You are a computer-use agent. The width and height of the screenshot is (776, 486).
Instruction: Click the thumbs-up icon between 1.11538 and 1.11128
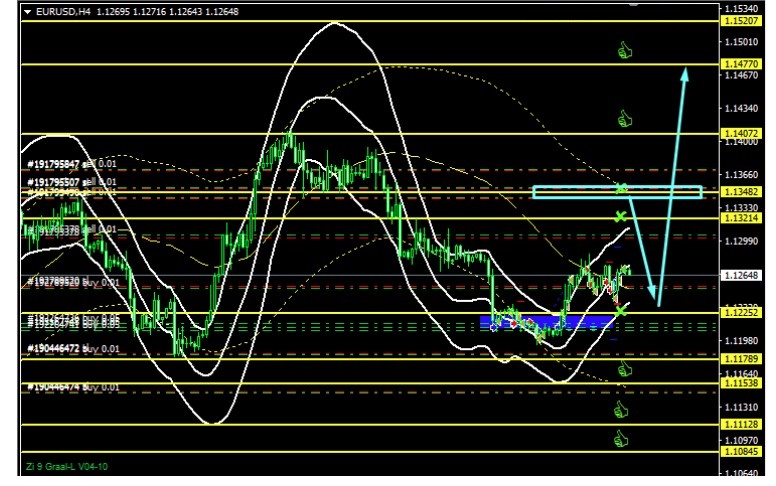(x=621, y=409)
